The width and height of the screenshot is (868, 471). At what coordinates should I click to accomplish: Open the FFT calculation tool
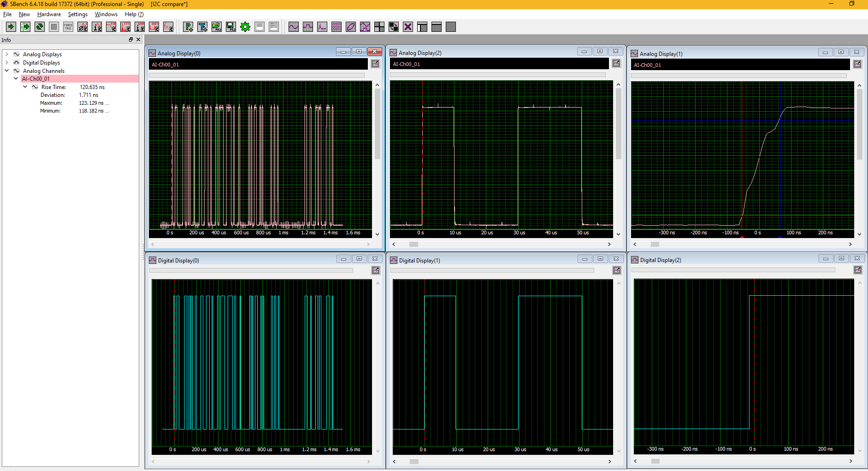pos(125,27)
